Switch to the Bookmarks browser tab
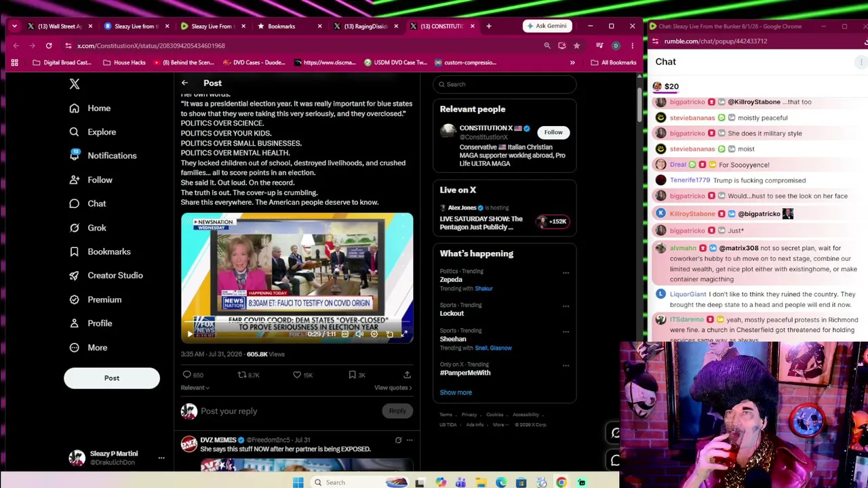 [288, 26]
